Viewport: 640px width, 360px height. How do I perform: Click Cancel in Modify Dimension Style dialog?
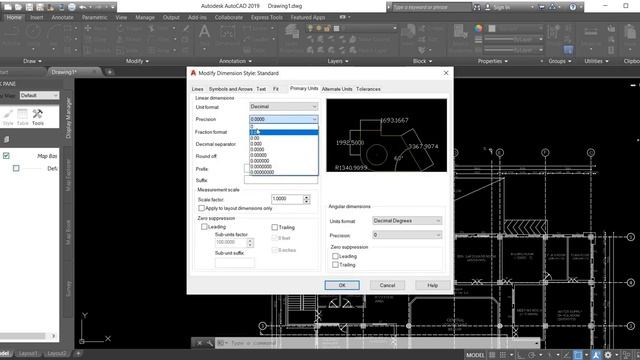[387, 285]
